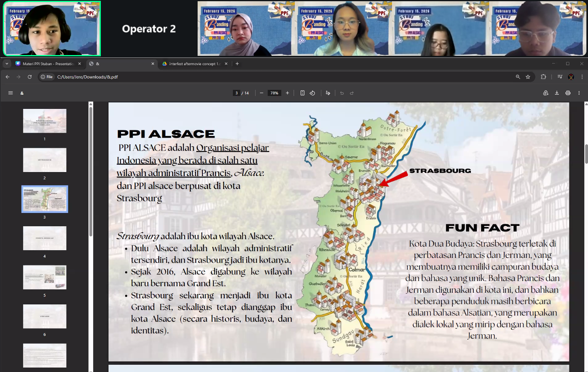
Task: Open a new browser tab
Action: (x=237, y=64)
